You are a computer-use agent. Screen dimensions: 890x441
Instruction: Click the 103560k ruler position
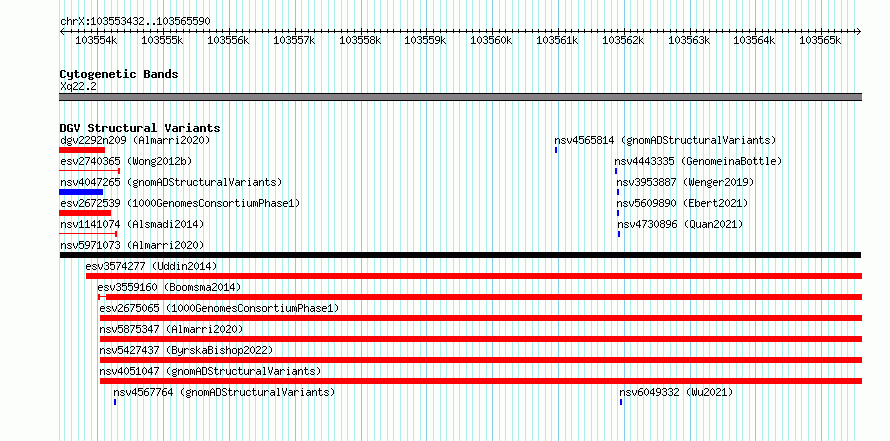pos(491,40)
